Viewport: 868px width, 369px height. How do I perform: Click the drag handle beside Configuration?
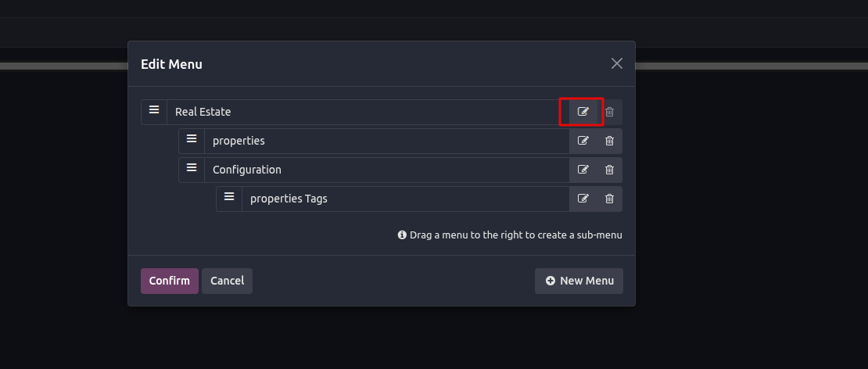192,168
